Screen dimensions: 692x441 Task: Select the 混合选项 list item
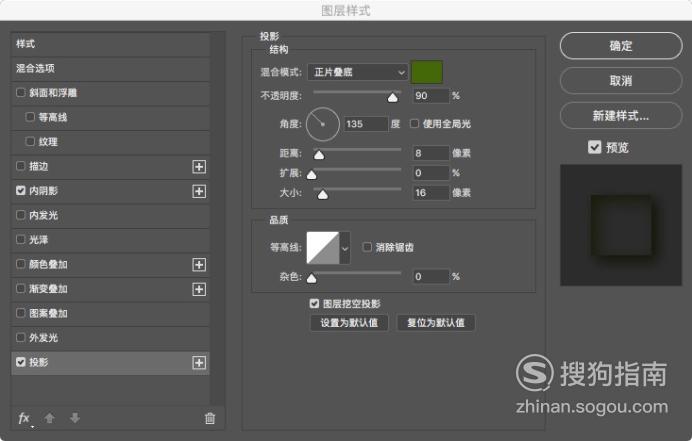pyautogui.click(x=110, y=69)
